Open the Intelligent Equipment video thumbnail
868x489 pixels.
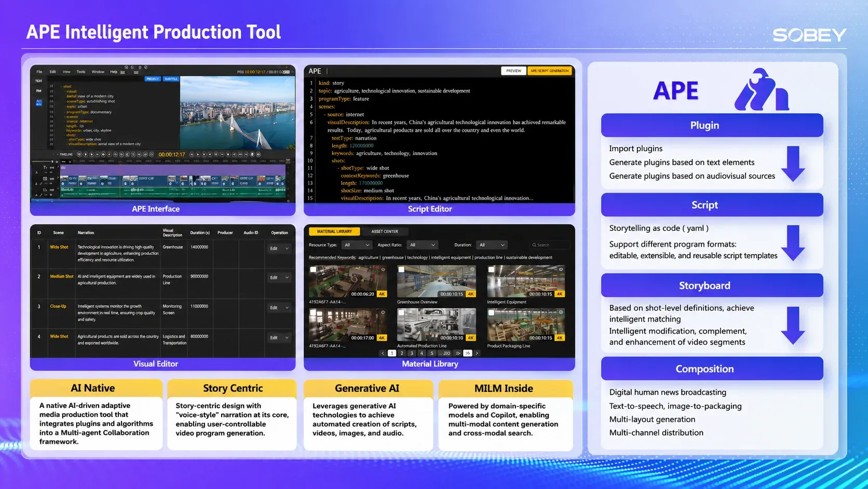[x=526, y=282]
